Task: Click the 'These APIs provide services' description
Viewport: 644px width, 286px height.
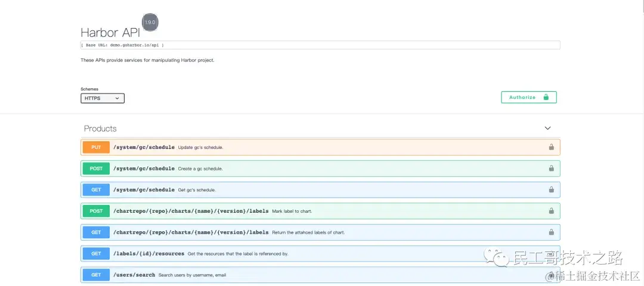Action: point(147,60)
